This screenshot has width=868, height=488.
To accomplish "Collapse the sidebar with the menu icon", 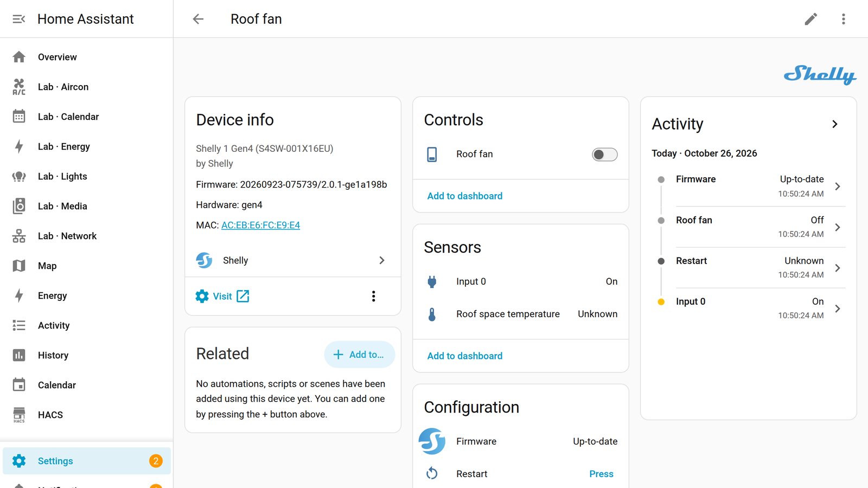I will (19, 19).
